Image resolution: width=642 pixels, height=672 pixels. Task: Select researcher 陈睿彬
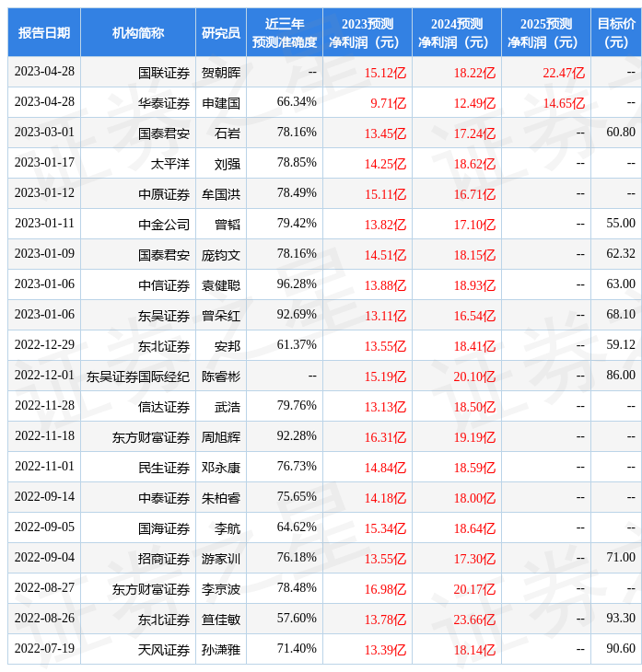point(221,377)
